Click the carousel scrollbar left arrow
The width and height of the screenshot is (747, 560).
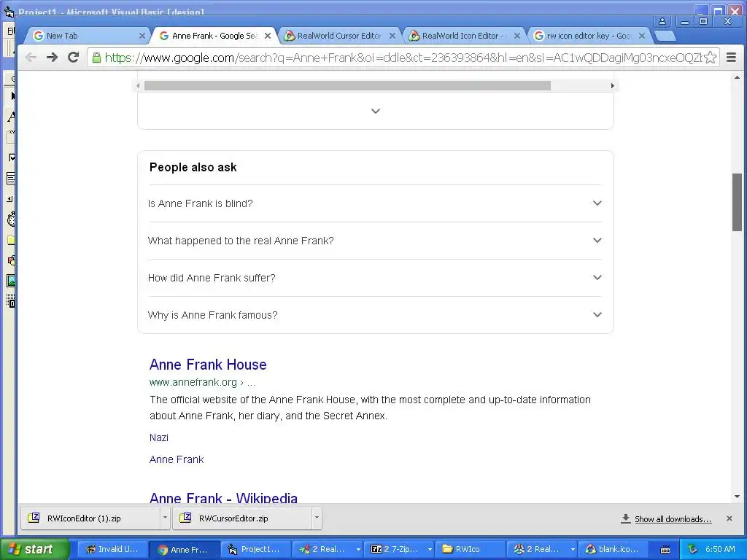138,86
